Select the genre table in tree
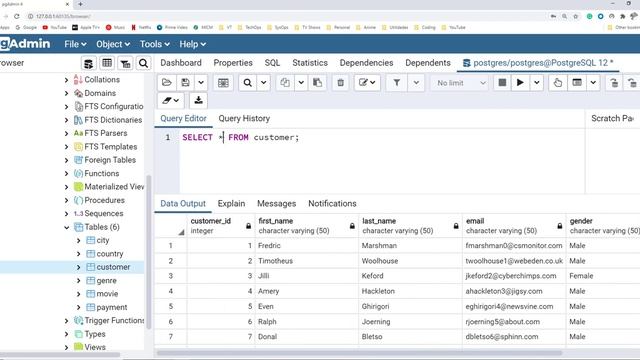 pos(107,281)
